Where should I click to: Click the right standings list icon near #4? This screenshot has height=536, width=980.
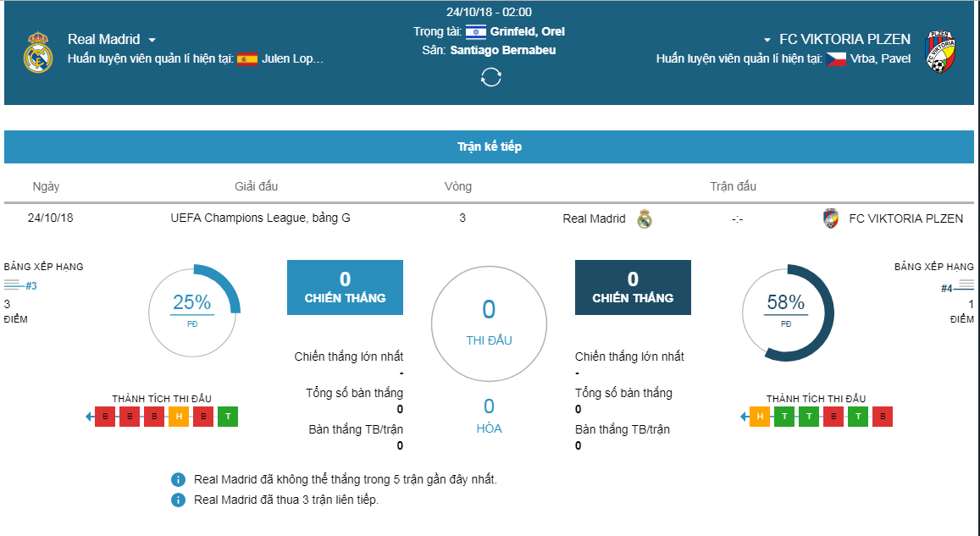pyautogui.click(x=966, y=285)
